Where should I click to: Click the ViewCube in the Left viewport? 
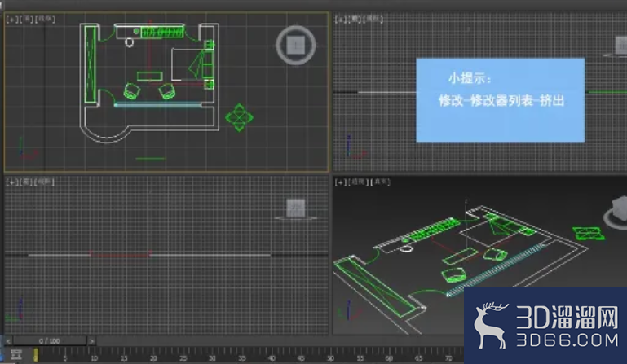[x=296, y=208]
